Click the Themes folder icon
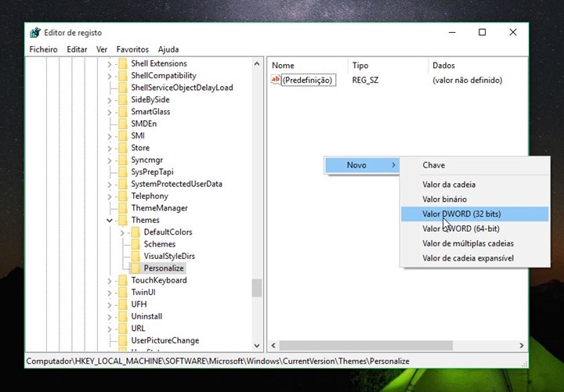Image resolution: width=564 pixels, height=392 pixels. click(123, 220)
